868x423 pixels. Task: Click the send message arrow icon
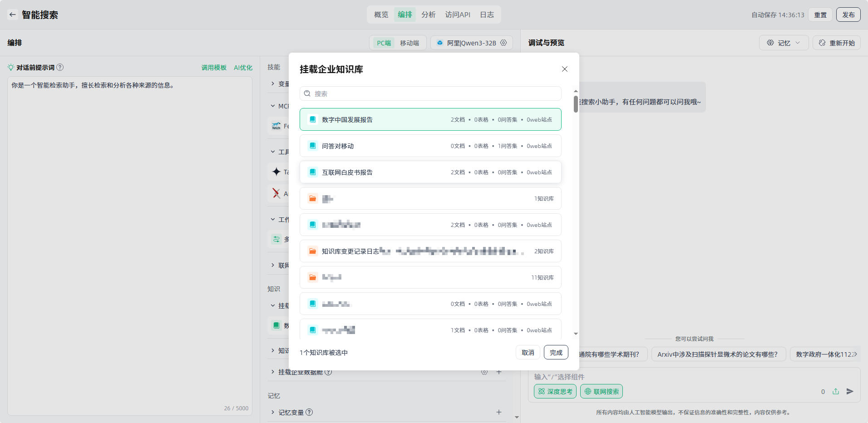pos(850,391)
